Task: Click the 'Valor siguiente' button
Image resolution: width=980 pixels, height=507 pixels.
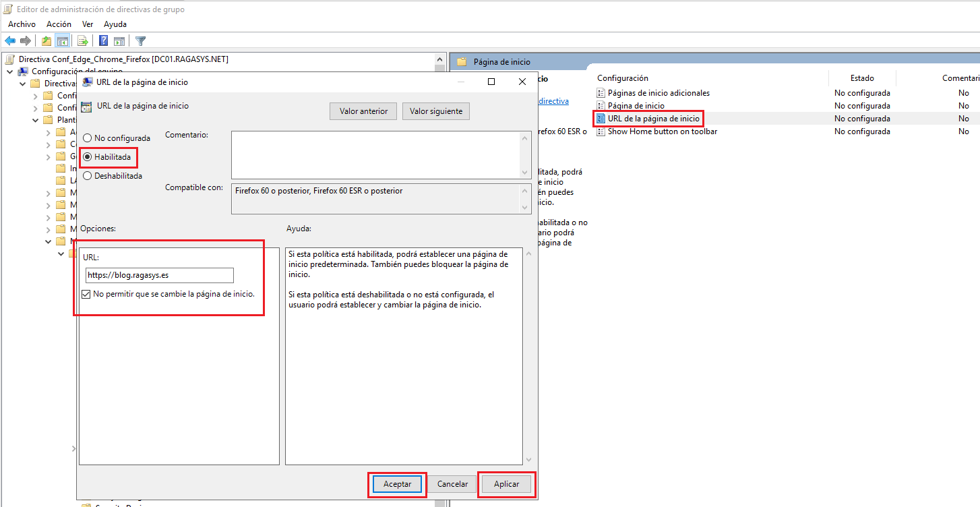Action: pos(435,111)
